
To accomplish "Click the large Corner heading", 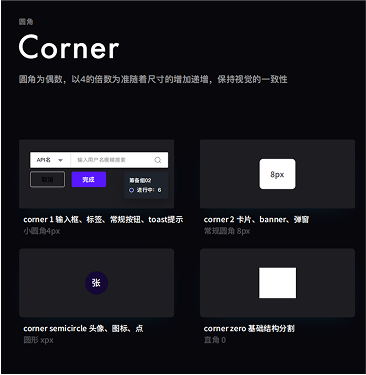I will tap(69, 47).
